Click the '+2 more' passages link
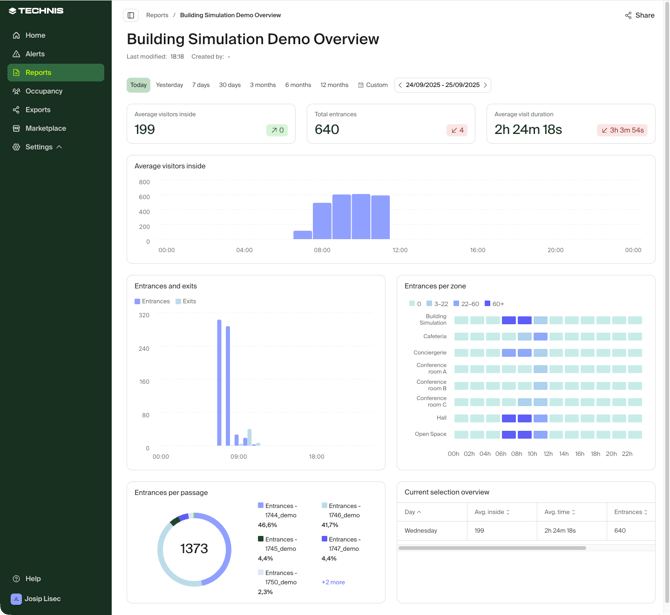The width and height of the screenshot is (670, 615). coord(333,582)
